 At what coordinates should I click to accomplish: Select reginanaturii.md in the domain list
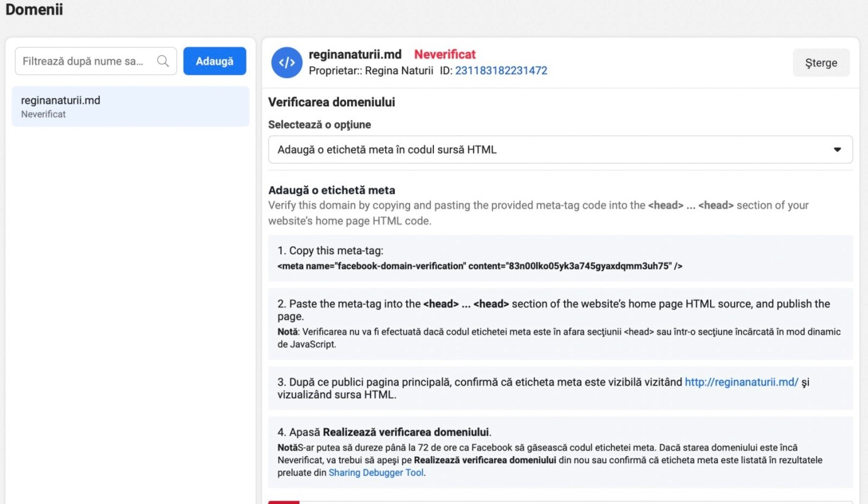(x=131, y=106)
